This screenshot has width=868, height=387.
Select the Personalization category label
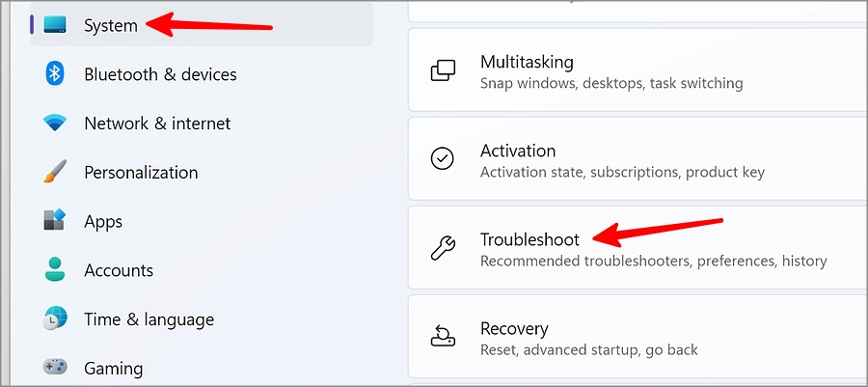point(141,172)
